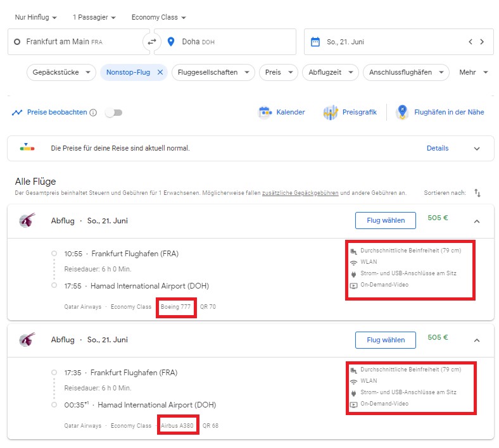The height and width of the screenshot is (448, 499).
Task: Click Flug wählen for the 17:35 flight
Action: (385, 340)
